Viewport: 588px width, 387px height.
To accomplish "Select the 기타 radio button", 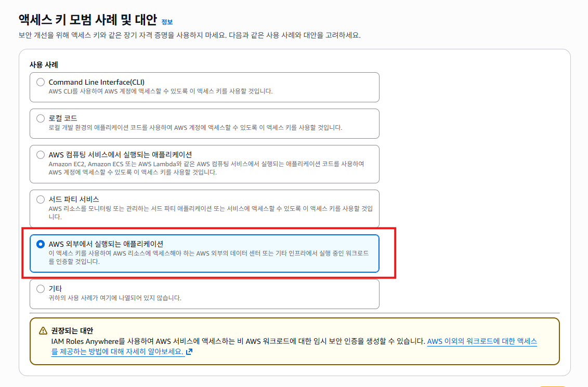I will point(41,289).
